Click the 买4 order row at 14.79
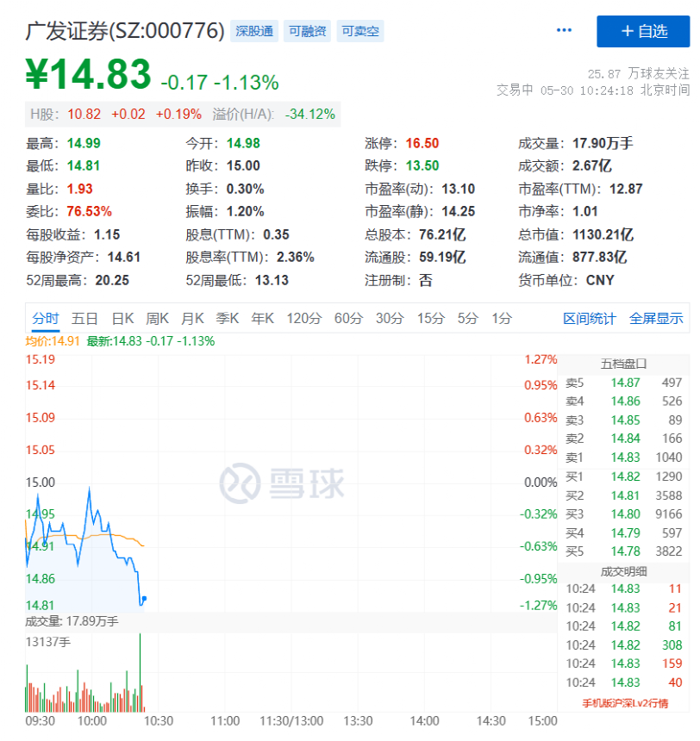700x741 pixels. pyautogui.click(x=624, y=533)
